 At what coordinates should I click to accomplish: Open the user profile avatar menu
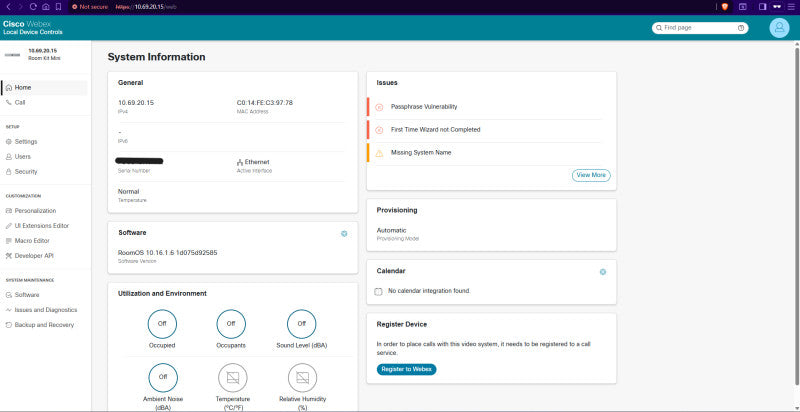point(779,28)
